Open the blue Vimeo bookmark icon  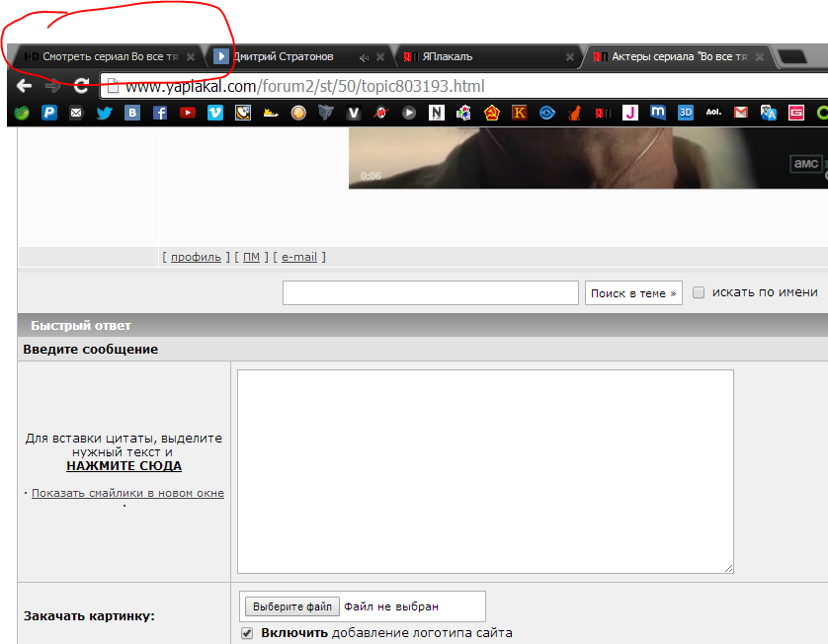pyautogui.click(x=215, y=113)
